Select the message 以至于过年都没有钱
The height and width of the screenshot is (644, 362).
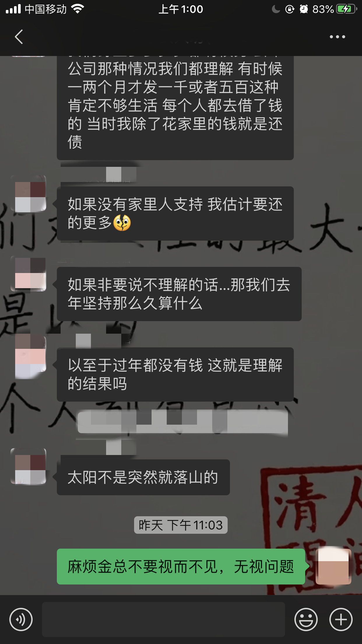click(x=175, y=374)
